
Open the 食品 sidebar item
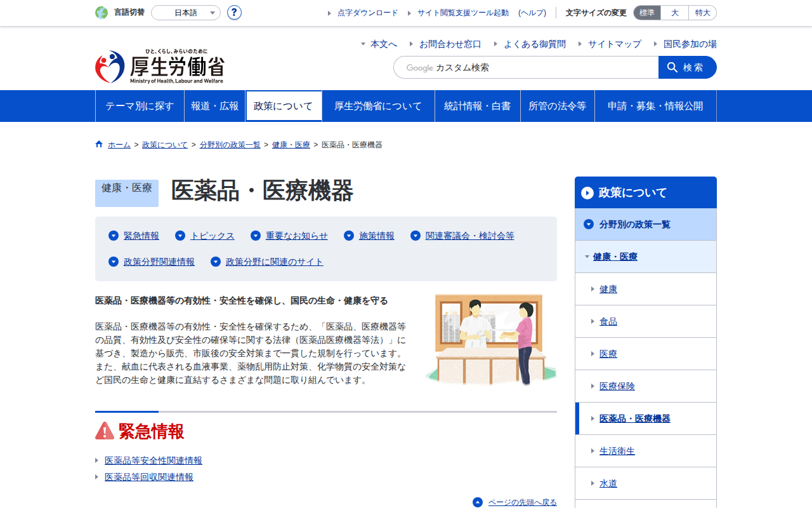click(x=646, y=321)
